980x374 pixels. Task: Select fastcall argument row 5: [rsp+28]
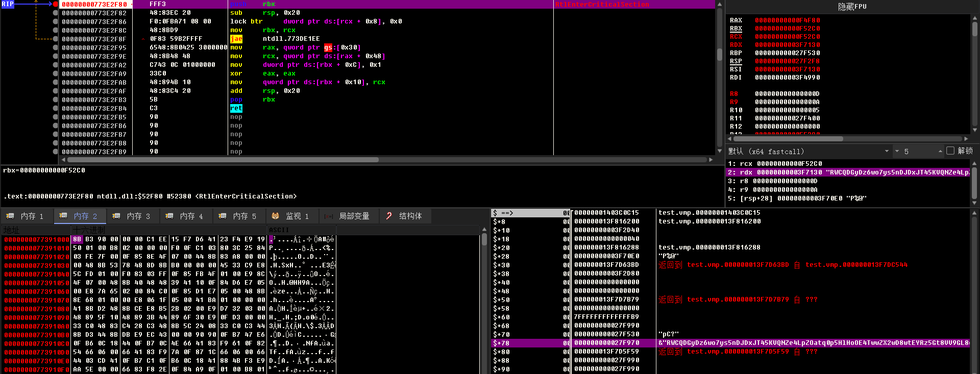848,198
